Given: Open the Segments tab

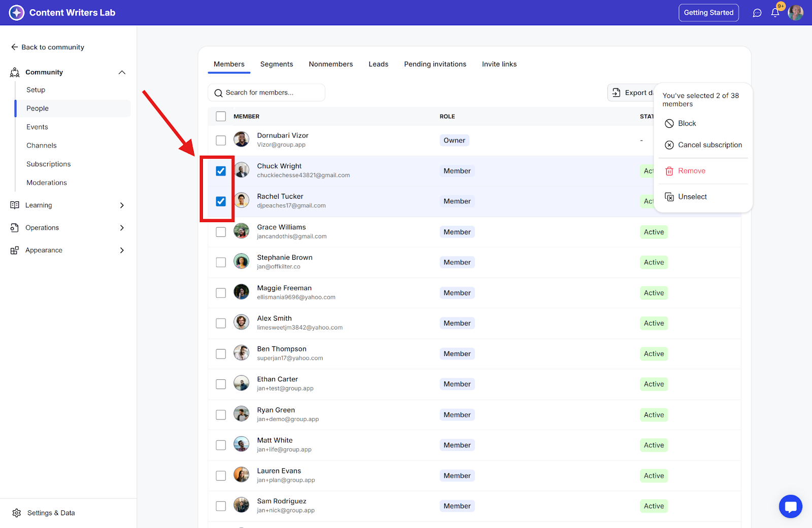Looking at the screenshot, I should (277, 64).
